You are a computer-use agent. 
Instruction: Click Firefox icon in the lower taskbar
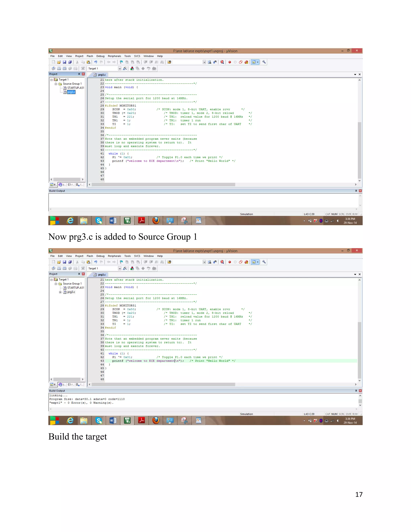(156, 420)
